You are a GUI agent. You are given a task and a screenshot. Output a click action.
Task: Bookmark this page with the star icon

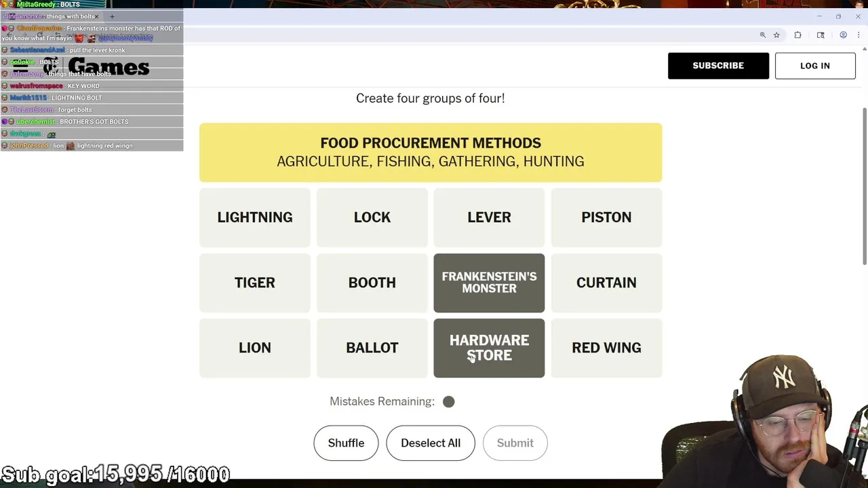(x=776, y=35)
